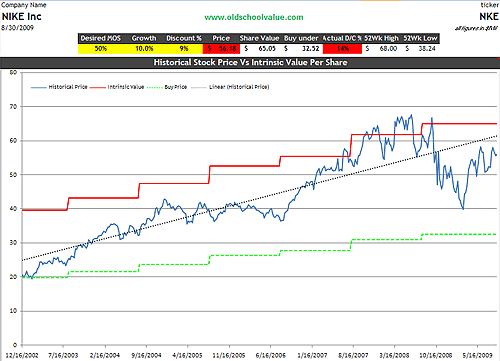This screenshot has height=361, width=500.
Task: Select the NIKE Inc company name
Action: pos(22,16)
